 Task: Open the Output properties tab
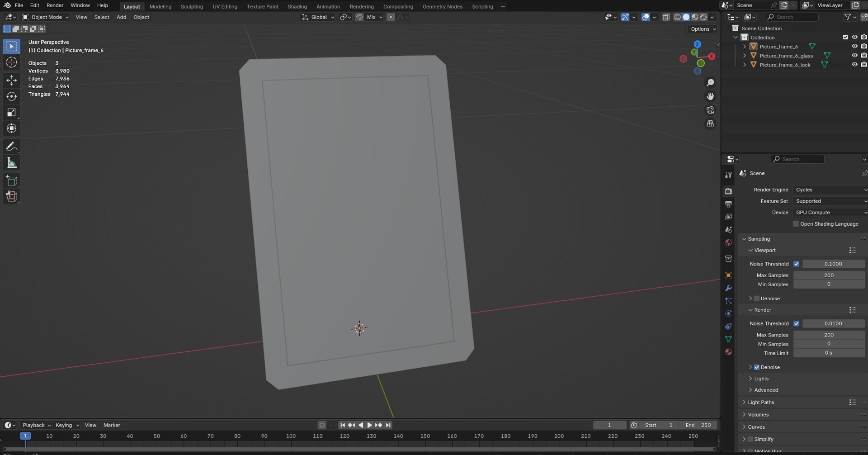pyautogui.click(x=728, y=204)
